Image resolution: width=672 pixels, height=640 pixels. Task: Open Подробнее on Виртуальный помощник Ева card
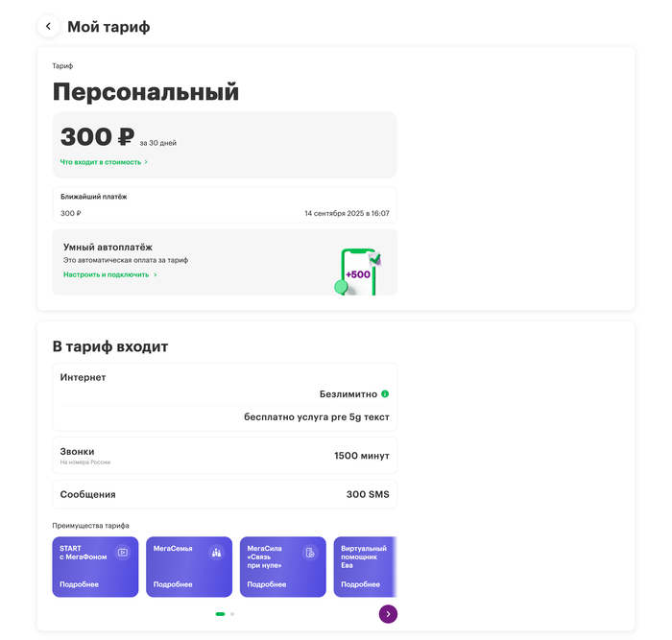360,584
